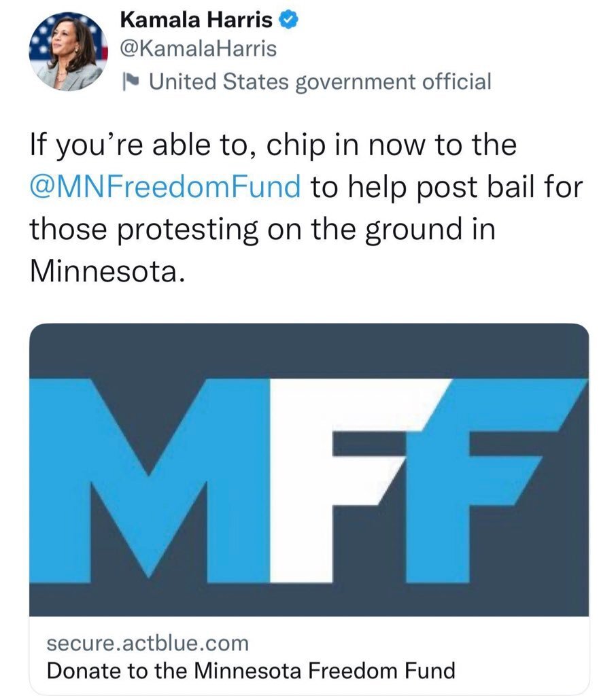616x696 pixels.
Task: Open the Kamala Harris display name
Action: (196, 21)
